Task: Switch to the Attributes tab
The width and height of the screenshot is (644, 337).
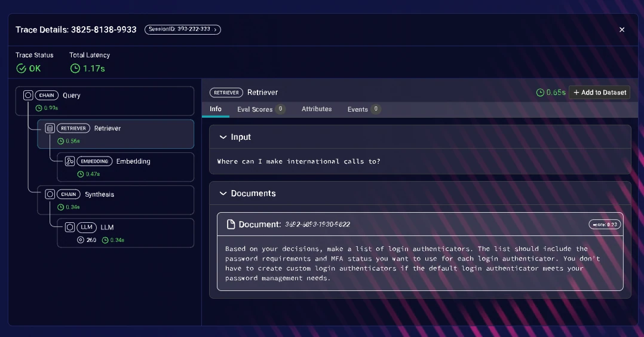Action: pos(317,109)
